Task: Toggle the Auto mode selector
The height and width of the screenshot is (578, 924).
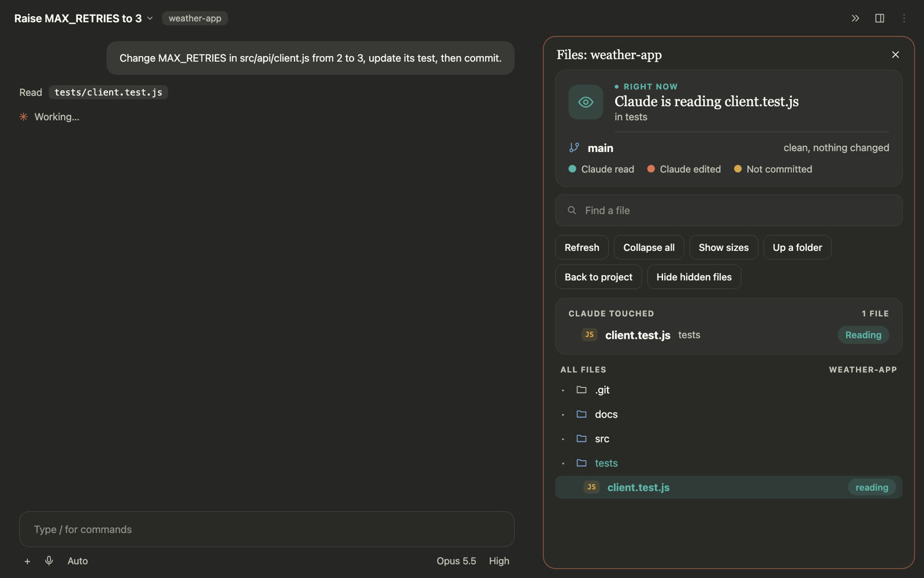Action: click(77, 561)
